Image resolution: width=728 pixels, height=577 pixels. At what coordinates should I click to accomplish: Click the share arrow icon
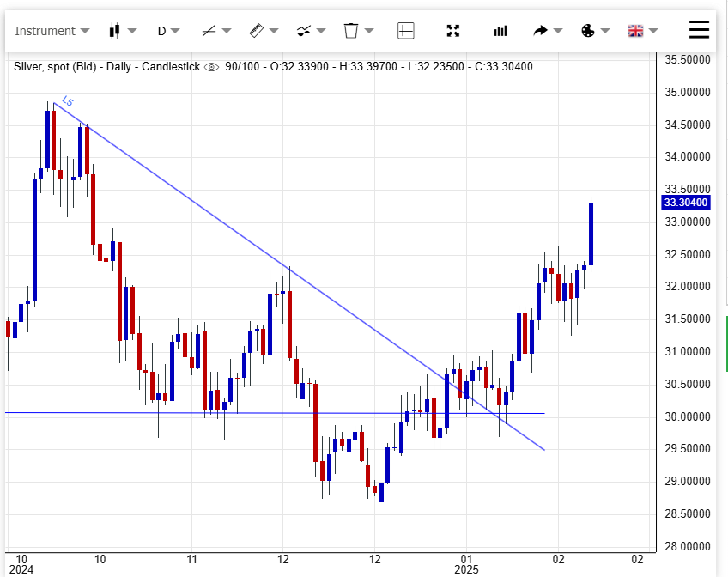point(541,31)
